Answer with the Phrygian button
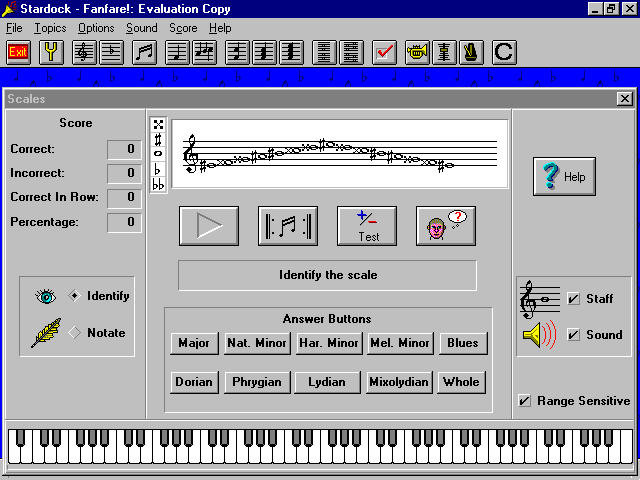The height and width of the screenshot is (480, 640). (257, 382)
